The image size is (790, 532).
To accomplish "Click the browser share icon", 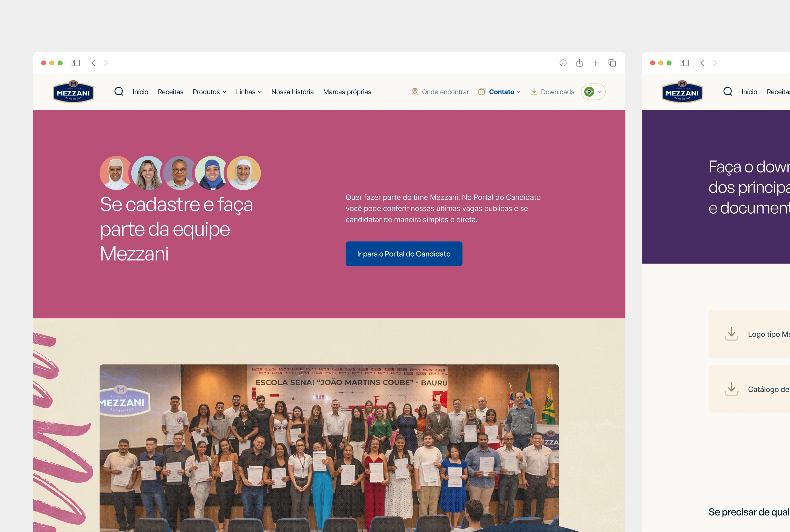I will point(579,63).
